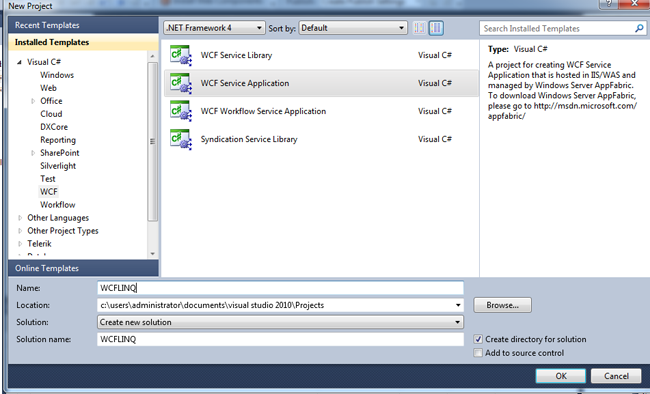Expand the Telerik node arrow

pyautogui.click(x=20, y=244)
